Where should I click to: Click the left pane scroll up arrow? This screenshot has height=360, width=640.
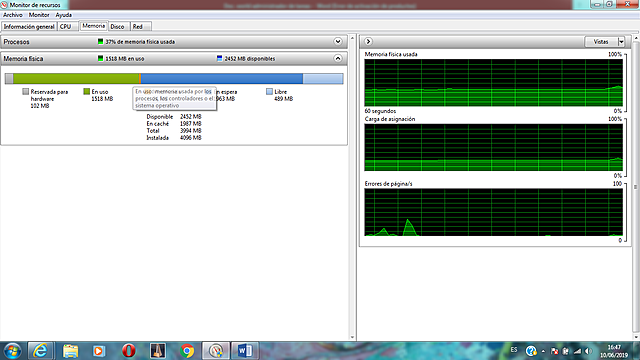click(x=352, y=38)
